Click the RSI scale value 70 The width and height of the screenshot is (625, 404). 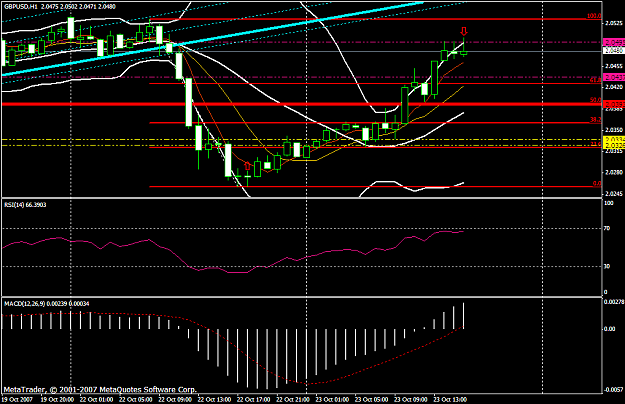click(x=607, y=229)
